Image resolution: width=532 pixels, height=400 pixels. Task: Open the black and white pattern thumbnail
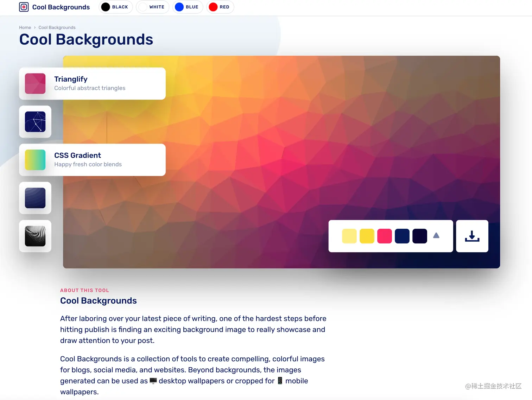pos(35,236)
